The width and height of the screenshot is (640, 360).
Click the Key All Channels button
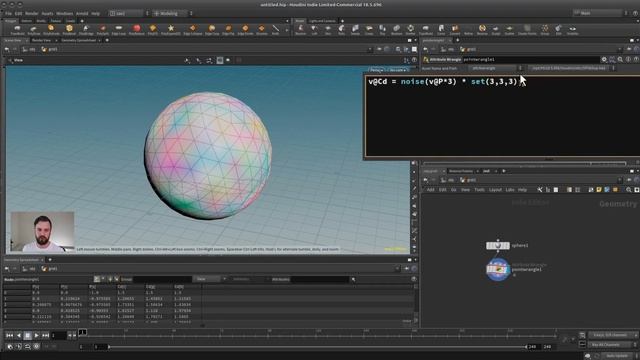[x=610, y=345]
